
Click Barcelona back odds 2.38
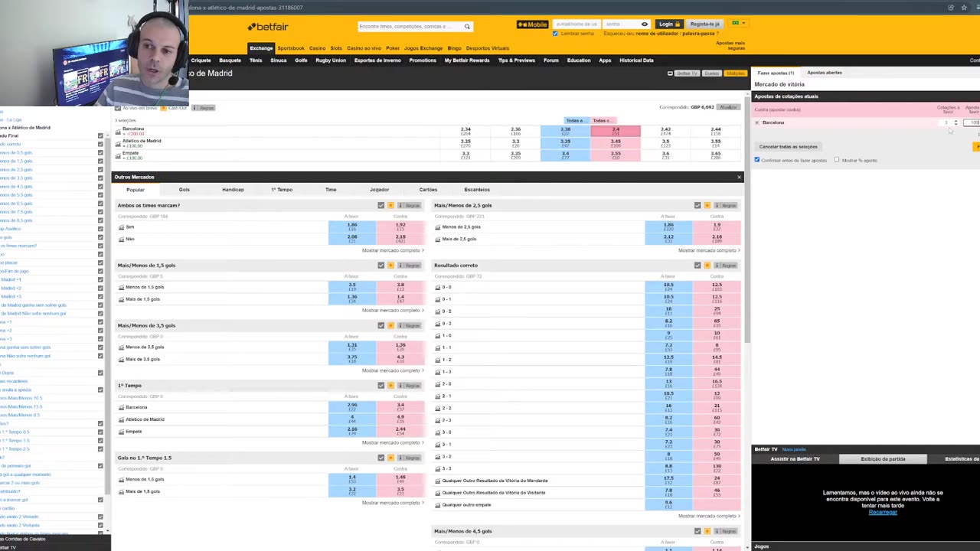(565, 132)
